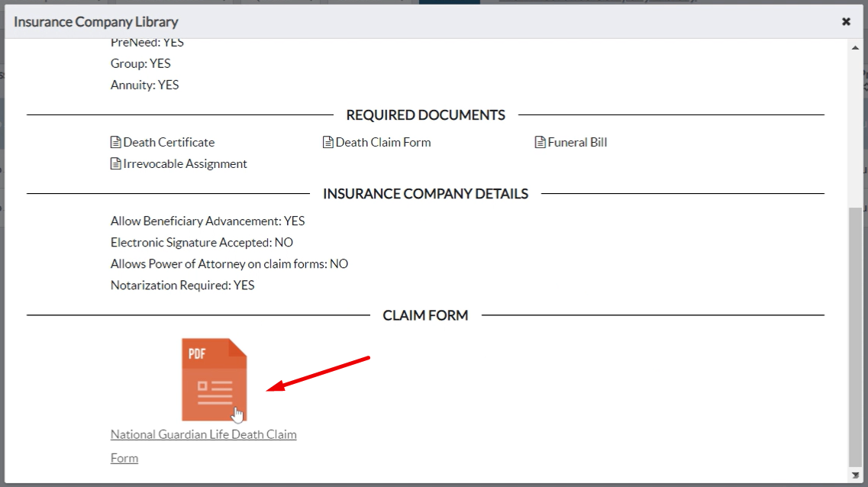Click the Death Claim Form document icon

tap(327, 141)
